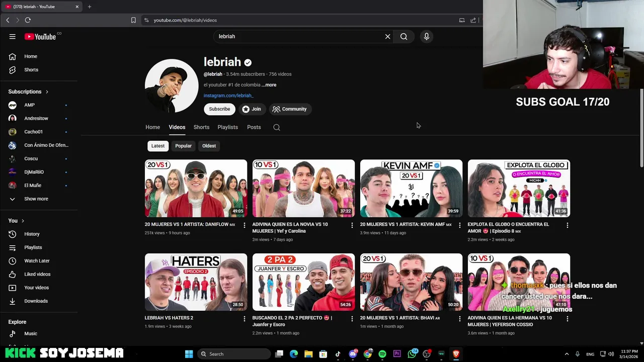Go back in the browser
Viewport: 644px width, 362px height.
tap(8, 20)
